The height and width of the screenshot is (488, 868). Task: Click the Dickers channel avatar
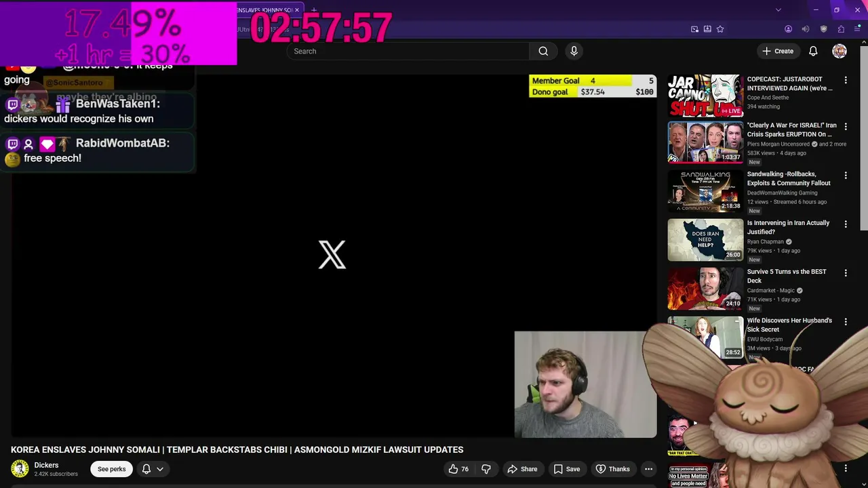pos(20,468)
